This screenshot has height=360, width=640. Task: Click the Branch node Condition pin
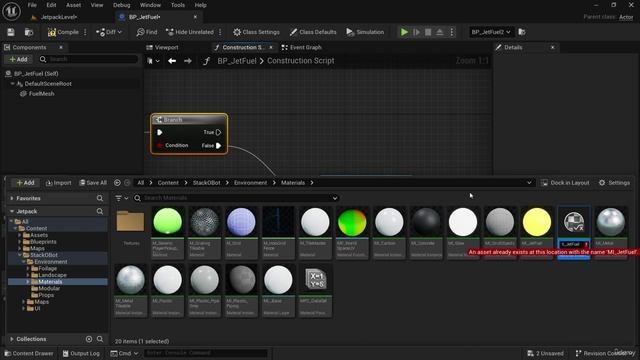click(160, 145)
